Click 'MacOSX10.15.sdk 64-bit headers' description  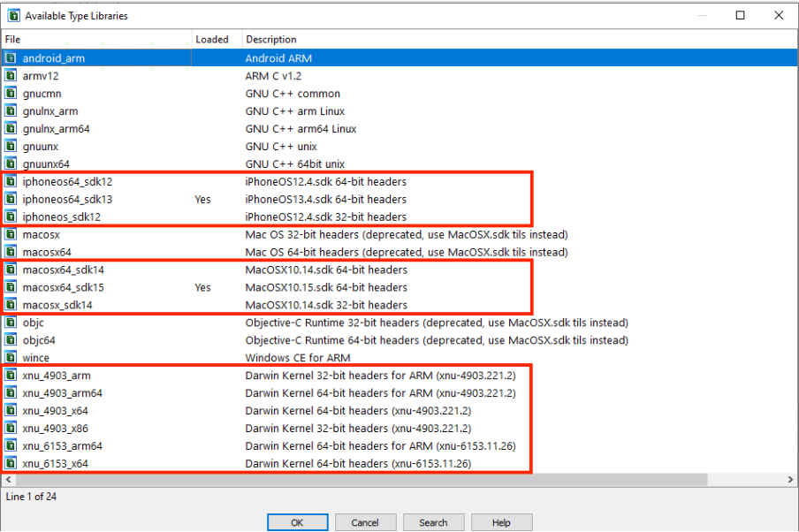(x=326, y=287)
